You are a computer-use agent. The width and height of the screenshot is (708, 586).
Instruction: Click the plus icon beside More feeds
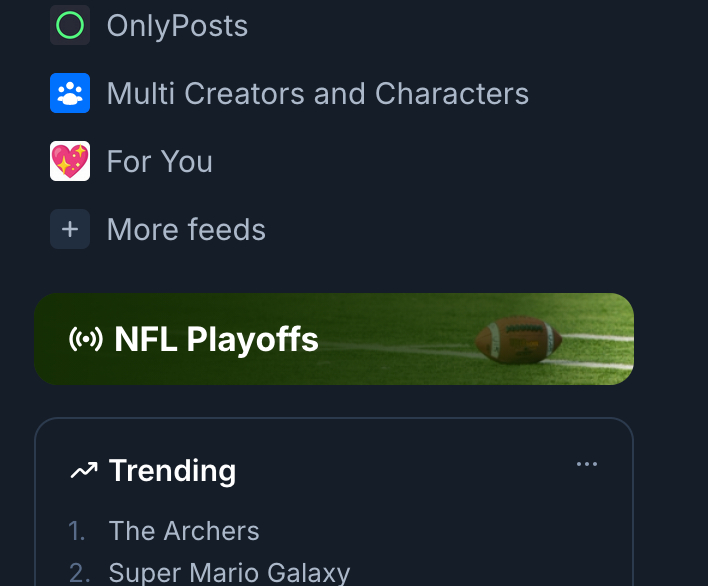(70, 229)
